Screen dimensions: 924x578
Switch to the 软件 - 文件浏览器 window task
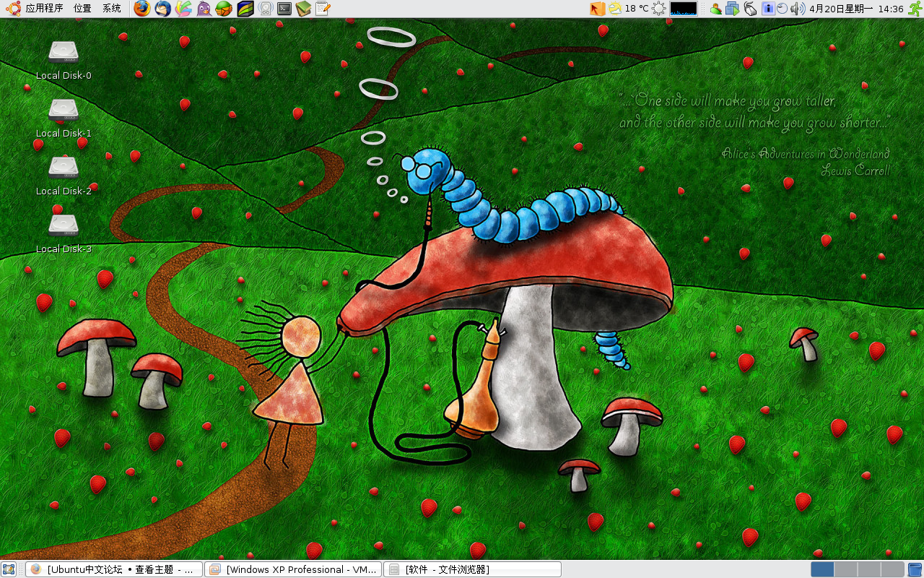[x=472, y=569]
